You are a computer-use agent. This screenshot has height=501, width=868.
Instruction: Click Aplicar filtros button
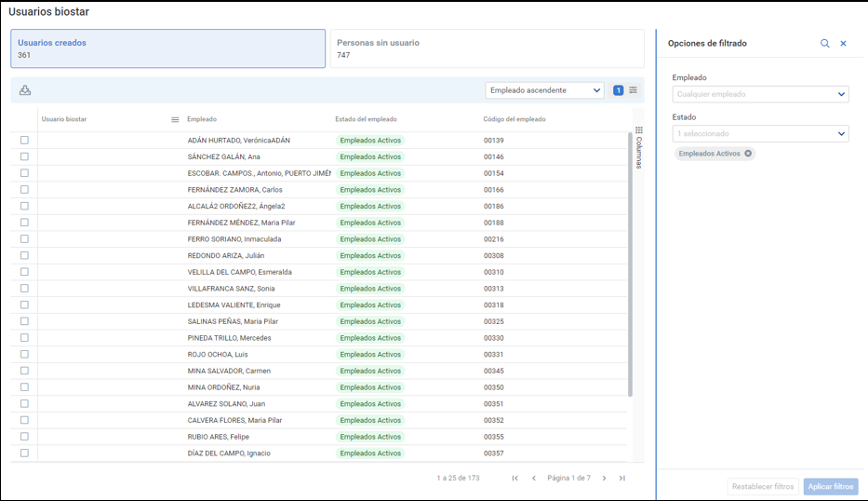[831, 487]
